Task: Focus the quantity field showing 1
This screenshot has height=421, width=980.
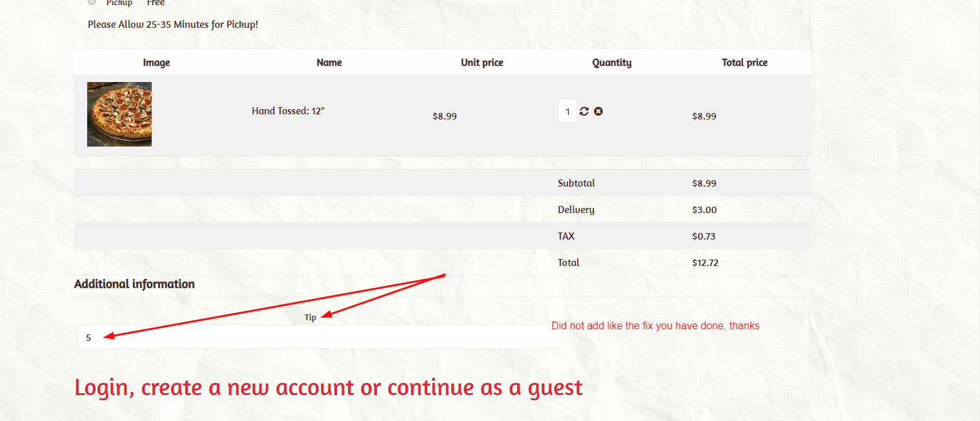Action: pos(567,111)
